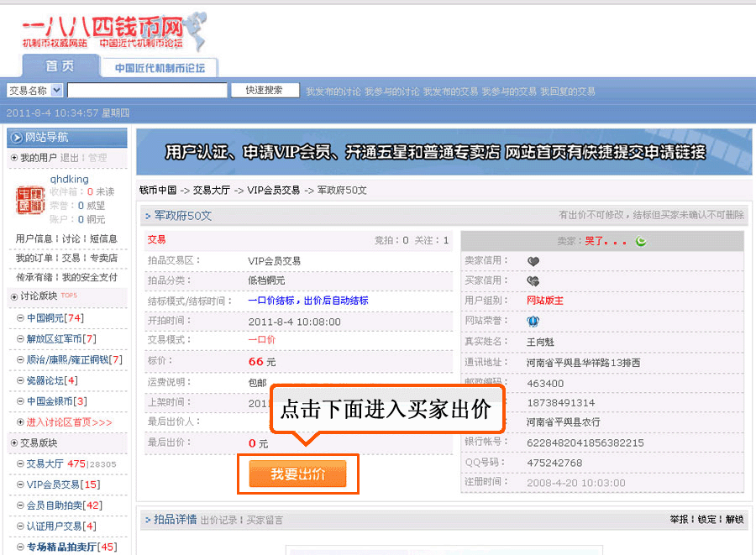
Task: Collapse the 我的用户 section
Action: [x=13, y=158]
